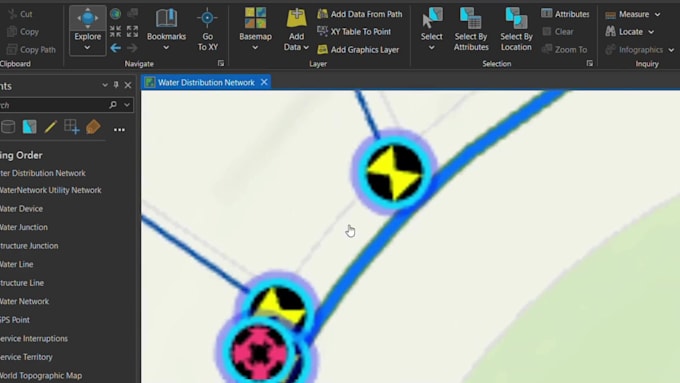Screen dimensions: 680x383
Task: Open the Attributes pane
Action: [x=566, y=14]
